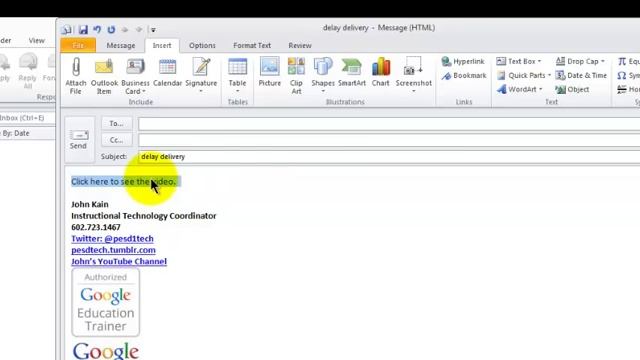640x360 pixels.
Task: Click the To recipients field
Action: (389, 124)
